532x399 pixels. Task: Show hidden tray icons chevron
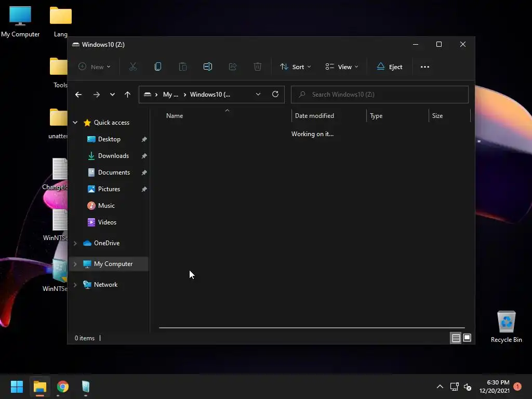[x=440, y=387]
